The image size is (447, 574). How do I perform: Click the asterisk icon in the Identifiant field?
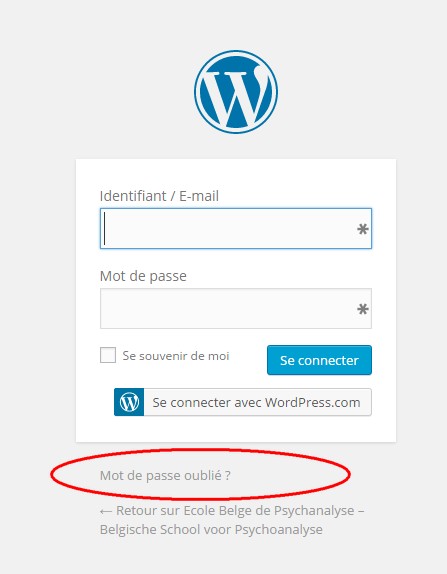(362, 230)
